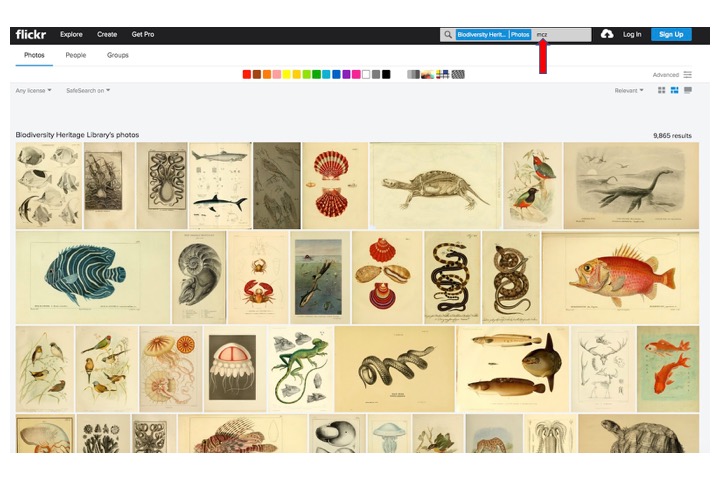Click the search magnifier icon
This screenshot has width=720, height=480.
(448, 34)
